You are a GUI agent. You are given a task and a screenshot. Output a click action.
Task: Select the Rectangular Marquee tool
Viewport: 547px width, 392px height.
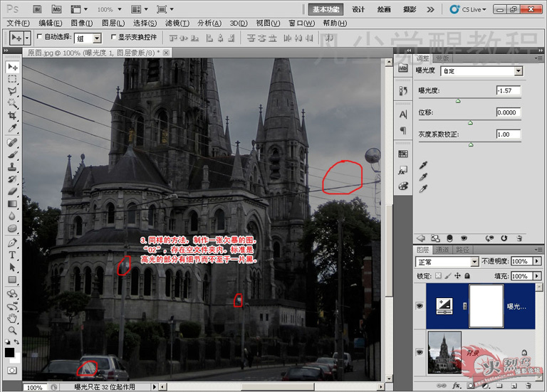13,79
